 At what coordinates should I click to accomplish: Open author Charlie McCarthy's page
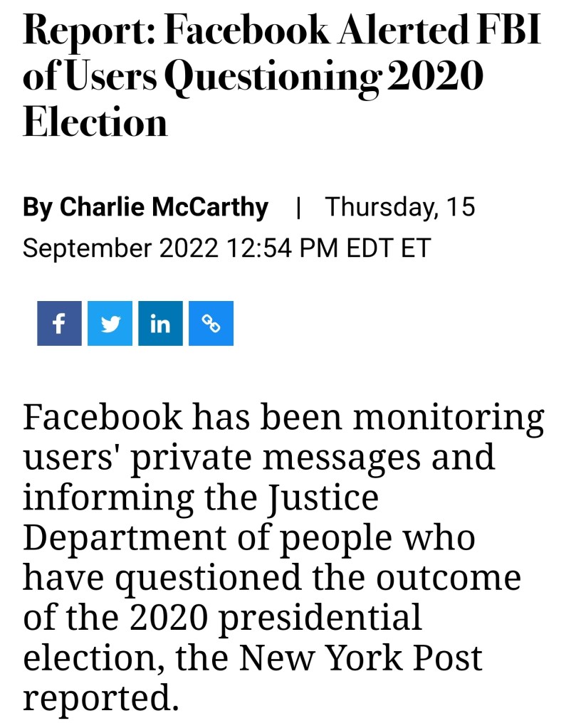164,208
